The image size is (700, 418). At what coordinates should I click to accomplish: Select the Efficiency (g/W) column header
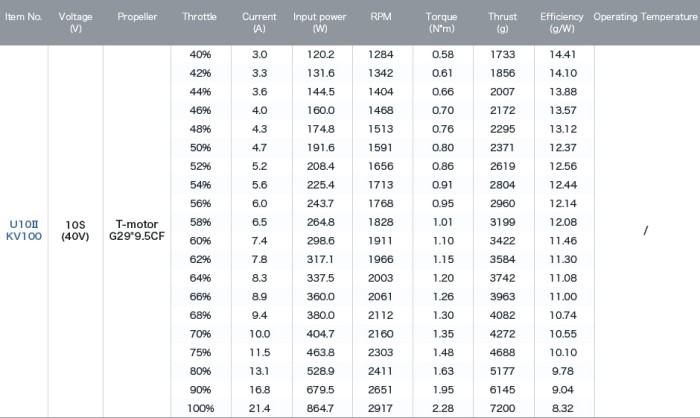point(562,23)
